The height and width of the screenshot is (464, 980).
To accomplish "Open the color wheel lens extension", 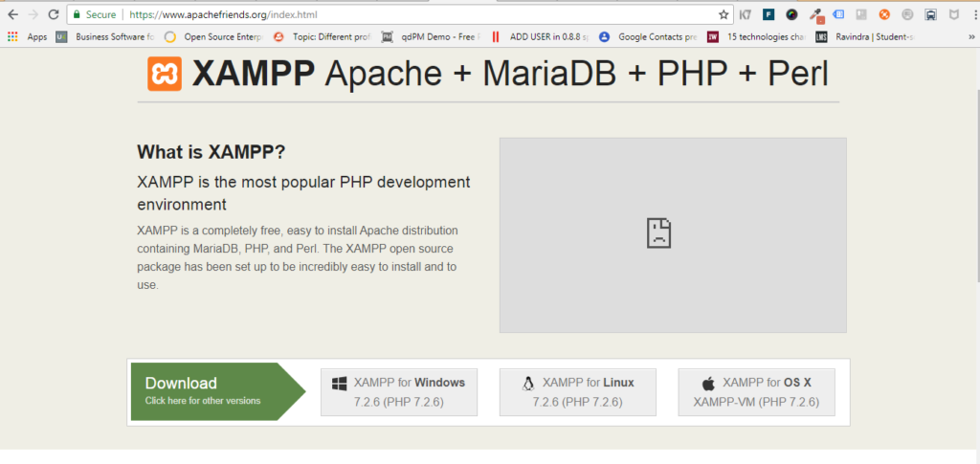I will (791, 14).
